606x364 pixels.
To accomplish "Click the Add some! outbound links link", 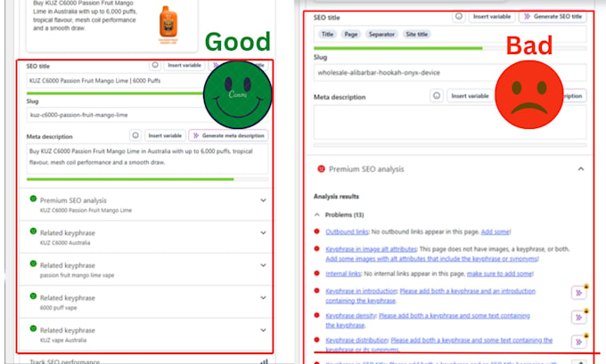I will (495, 231).
